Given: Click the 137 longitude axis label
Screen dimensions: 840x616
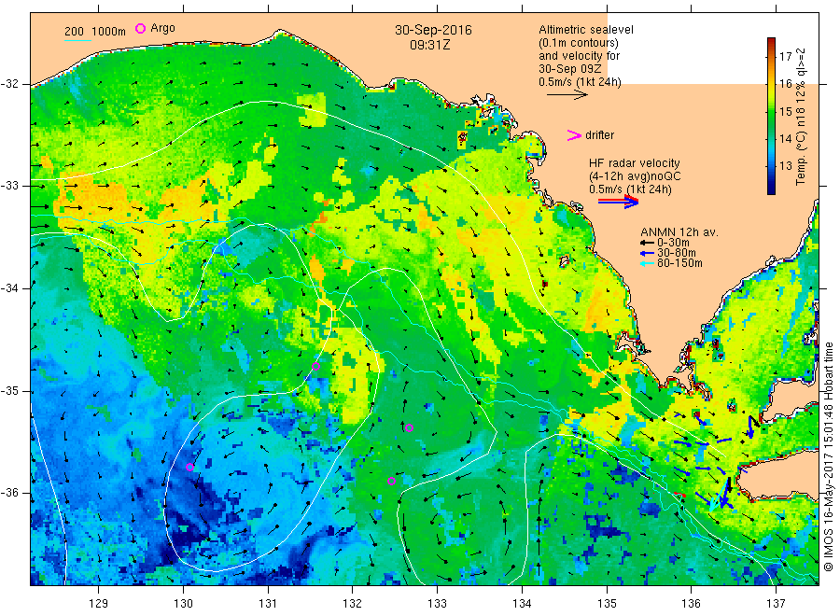Looking at the screenshot, I should [x=776, y=604].
